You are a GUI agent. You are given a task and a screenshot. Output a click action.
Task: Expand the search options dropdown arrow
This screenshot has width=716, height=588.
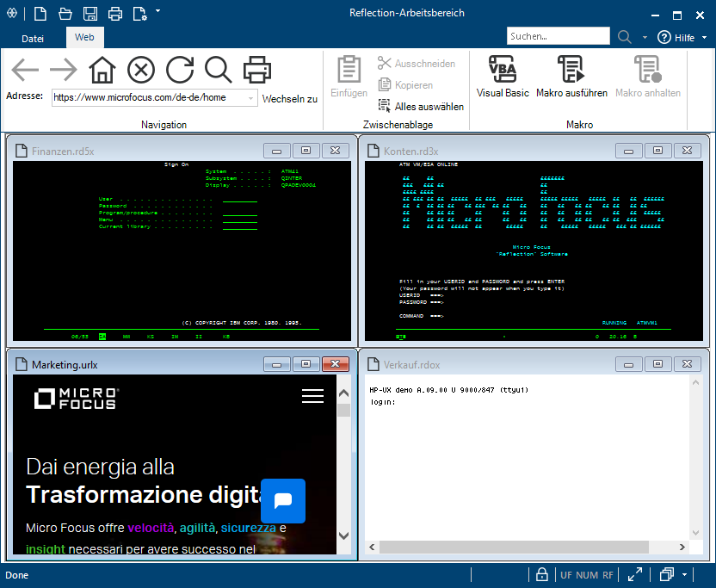point(645,38)
